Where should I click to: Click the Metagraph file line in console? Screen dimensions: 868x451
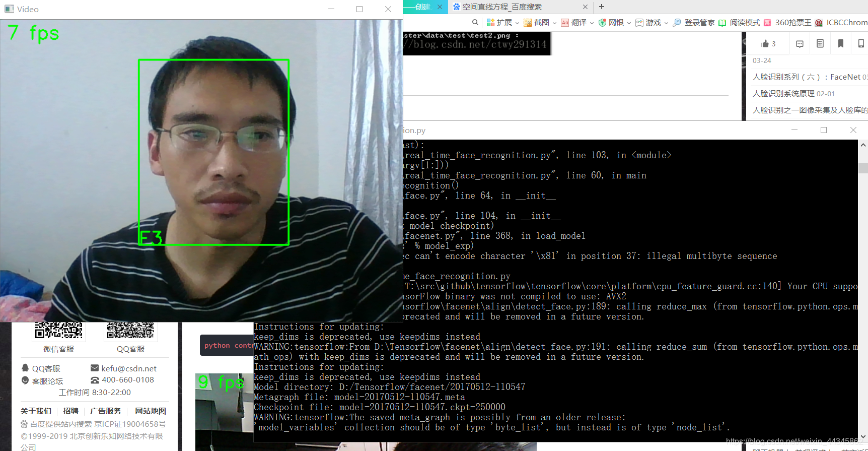[359, 397]
